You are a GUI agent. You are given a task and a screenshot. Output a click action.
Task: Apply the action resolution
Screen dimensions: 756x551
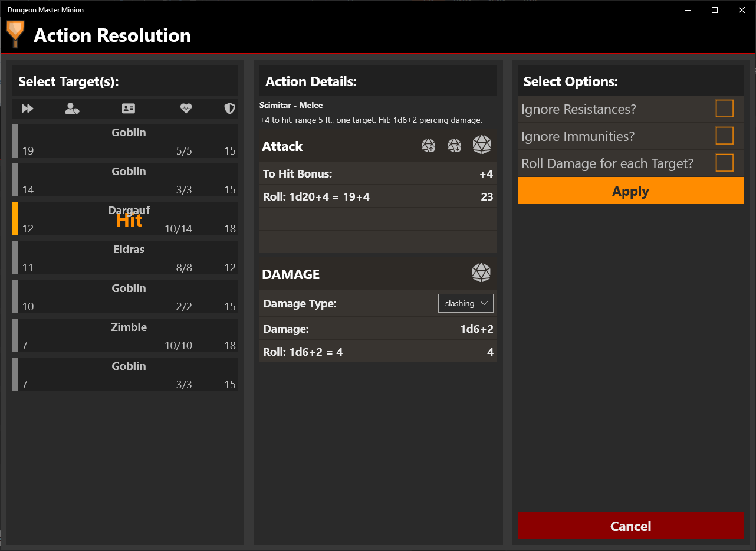tap(630, 191)
